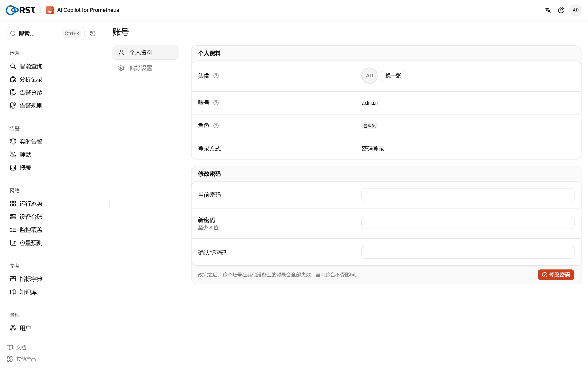Open 实时告警 in the sidebar

click(x=26, y=141)
